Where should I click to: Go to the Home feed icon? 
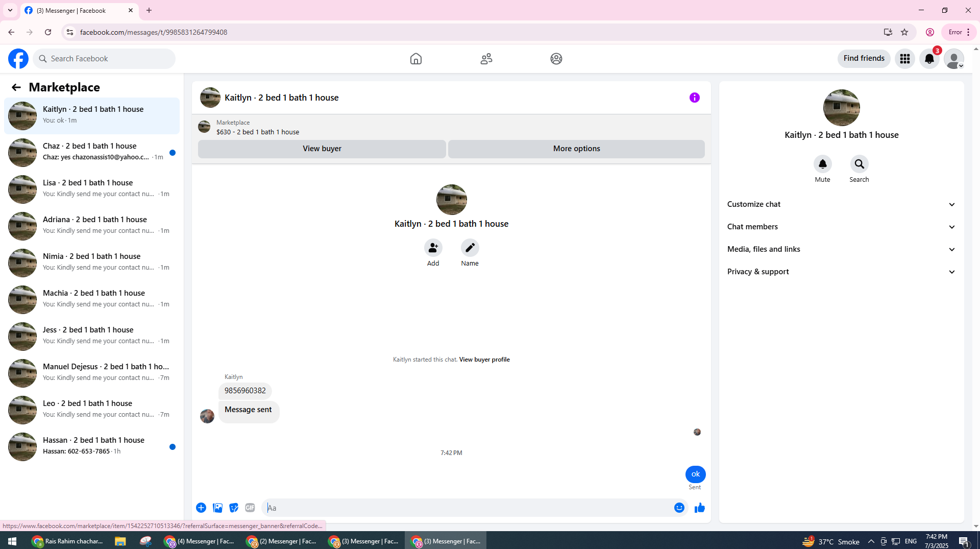[416, 59]
